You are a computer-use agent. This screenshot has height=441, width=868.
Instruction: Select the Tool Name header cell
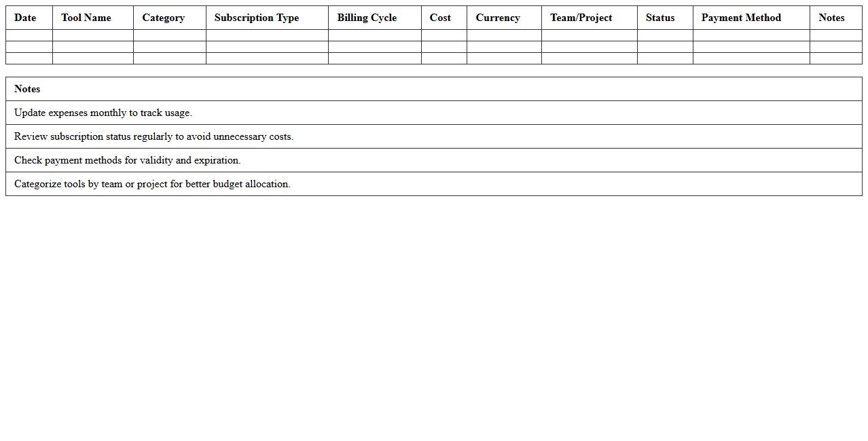[x=85, y=18]
